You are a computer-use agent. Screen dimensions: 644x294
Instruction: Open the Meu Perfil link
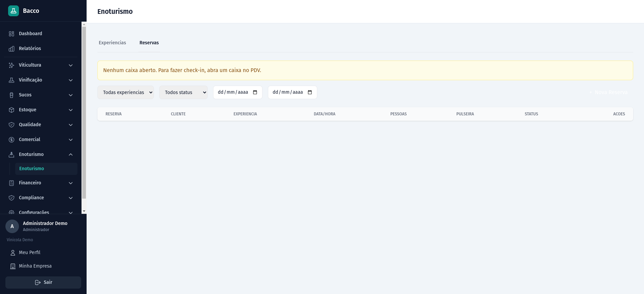[x=29, y=252]
